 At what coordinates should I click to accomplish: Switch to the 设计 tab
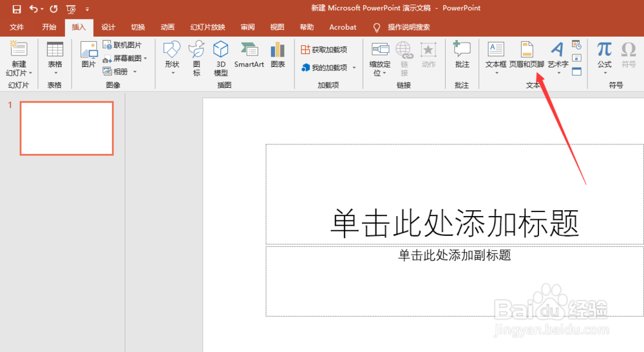pyautogui.click(x=108, y=27)
